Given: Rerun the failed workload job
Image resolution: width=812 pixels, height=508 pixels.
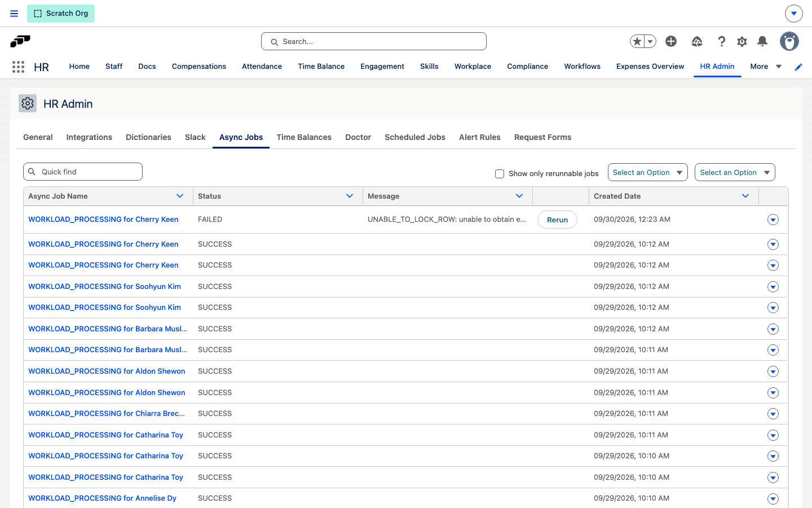Looking at the screenshot, I should [x=557, y=220].
